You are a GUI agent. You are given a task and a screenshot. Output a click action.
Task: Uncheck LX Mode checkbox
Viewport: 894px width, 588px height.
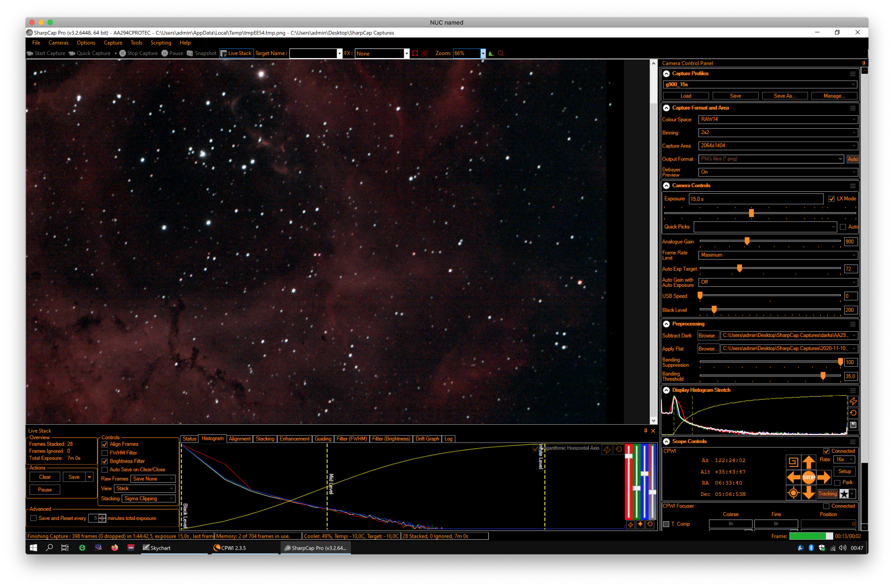pos(831,199)
